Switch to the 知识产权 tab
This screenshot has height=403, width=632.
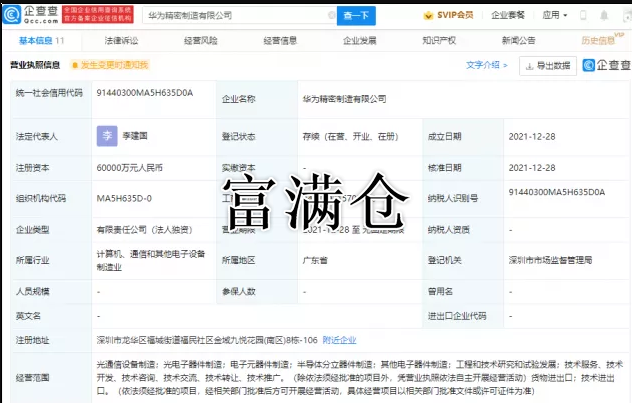(x=439, y=40)
